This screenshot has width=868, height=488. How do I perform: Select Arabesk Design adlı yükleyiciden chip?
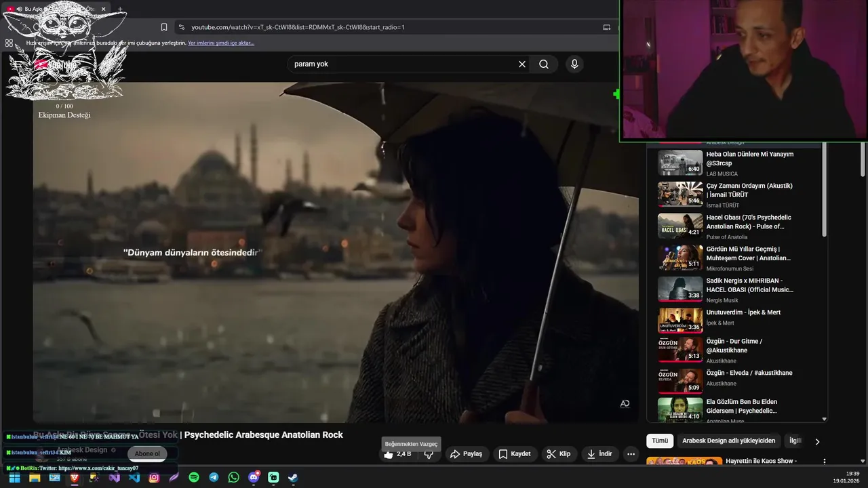(728, 441)
